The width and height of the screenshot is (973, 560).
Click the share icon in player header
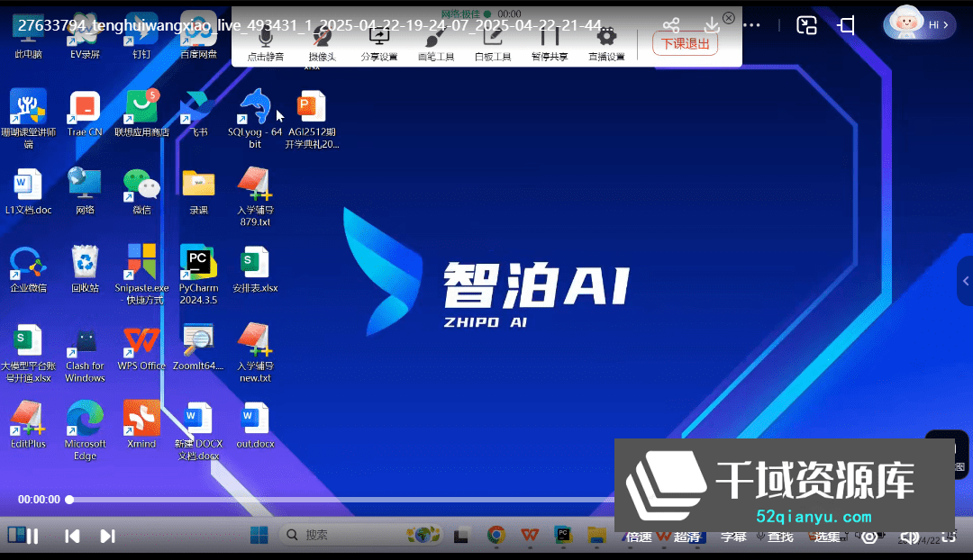671,25
